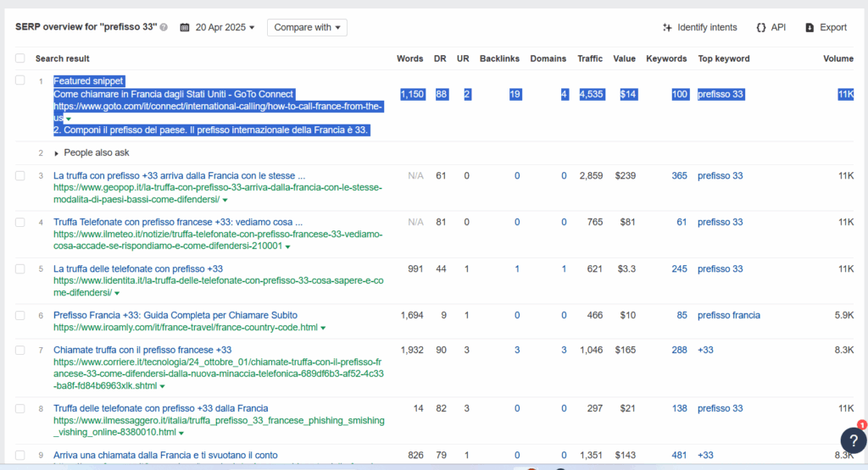Check the box for result 9 Arriva una chiamata
868x470 pixels.
tap(20, 455)
